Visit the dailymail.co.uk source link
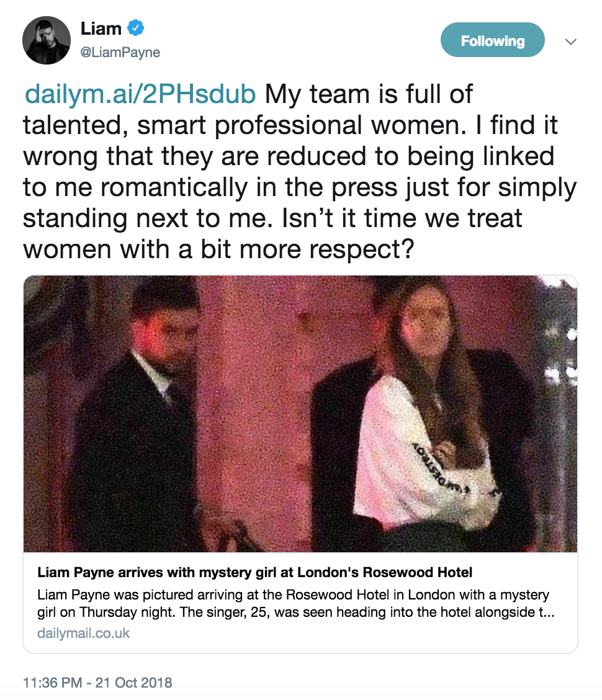This screenshot has height=700, width=602. pyautogui.click(x=84, y=634)
